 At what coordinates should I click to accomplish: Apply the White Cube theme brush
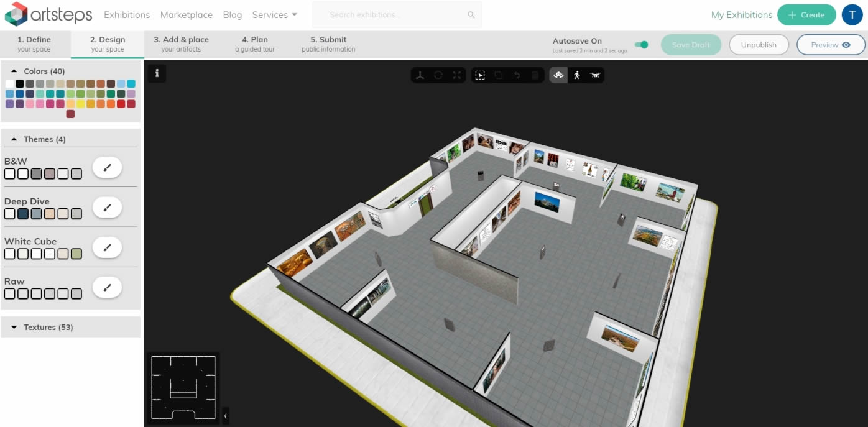[x=107, y=247]
